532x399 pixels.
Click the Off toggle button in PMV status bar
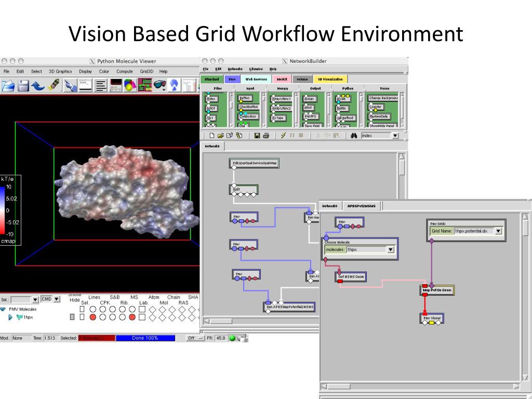[x=196, y=338]
